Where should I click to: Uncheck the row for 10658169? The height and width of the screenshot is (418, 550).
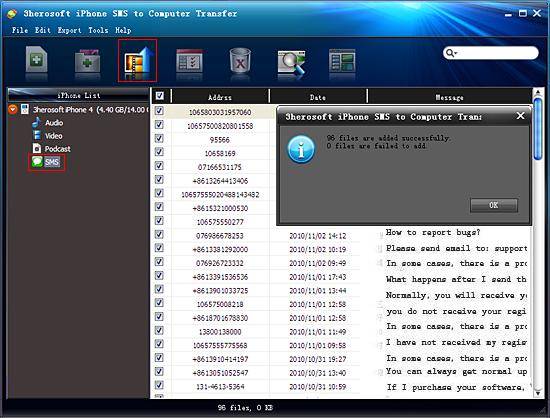tap(159, 152)
